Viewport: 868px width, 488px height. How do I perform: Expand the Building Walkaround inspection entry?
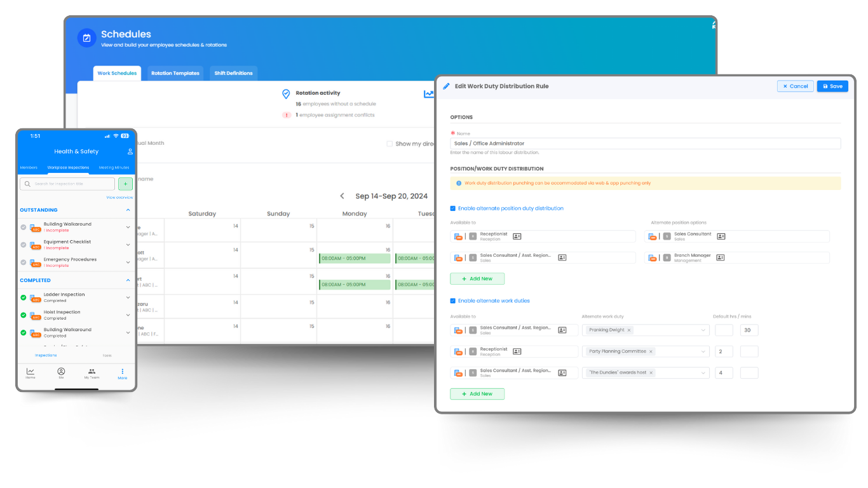tap(128, 226)
